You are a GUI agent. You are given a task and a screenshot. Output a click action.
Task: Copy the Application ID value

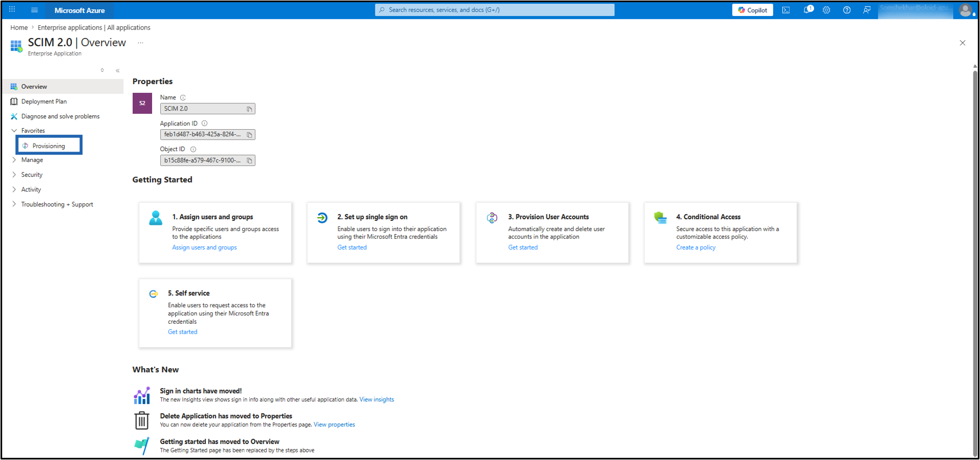[249, 135]
